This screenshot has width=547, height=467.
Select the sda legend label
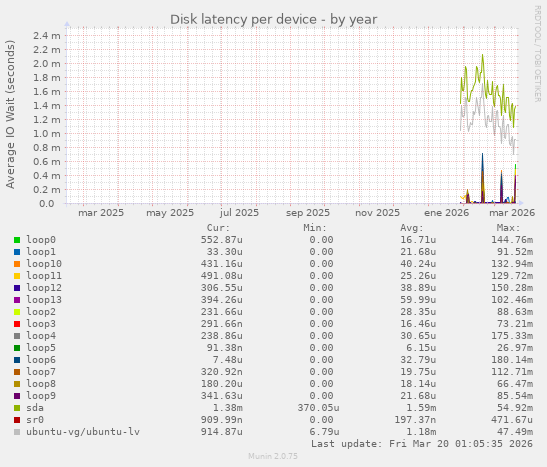point(35,408)
